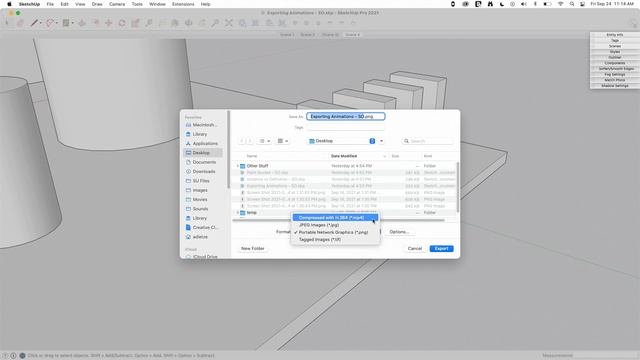Create a New Folder
Viewport: 640px width, 360px height.
(253, 249)
